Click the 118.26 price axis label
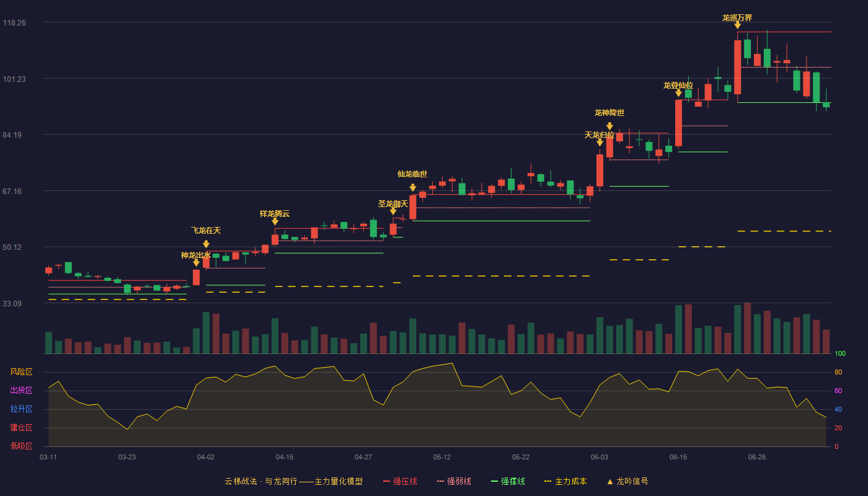 point(14,23)
